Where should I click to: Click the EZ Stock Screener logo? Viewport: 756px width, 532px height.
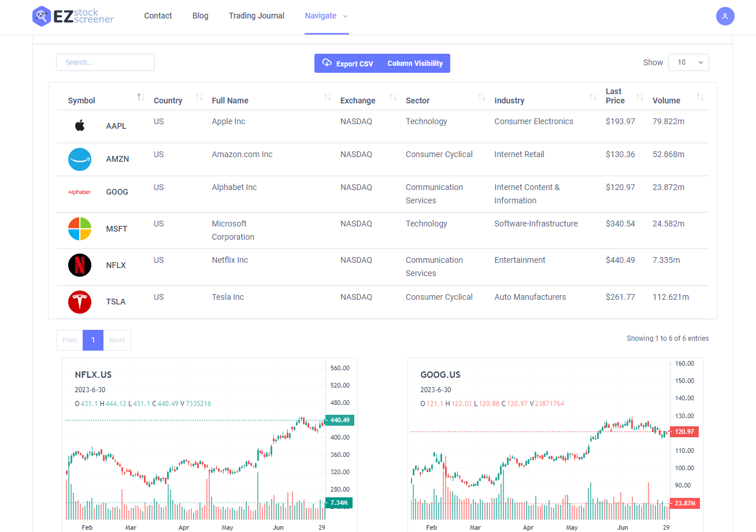[x=73, y=16]
